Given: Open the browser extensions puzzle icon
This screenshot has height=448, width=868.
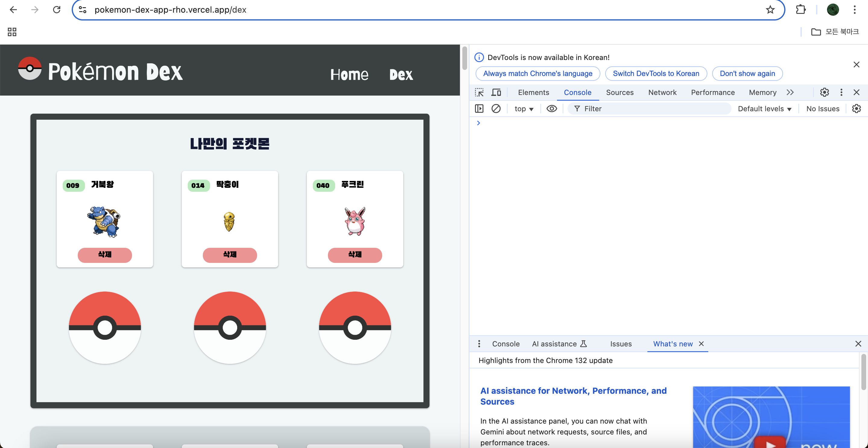Looking at the screenshot, I should point(800,10).
